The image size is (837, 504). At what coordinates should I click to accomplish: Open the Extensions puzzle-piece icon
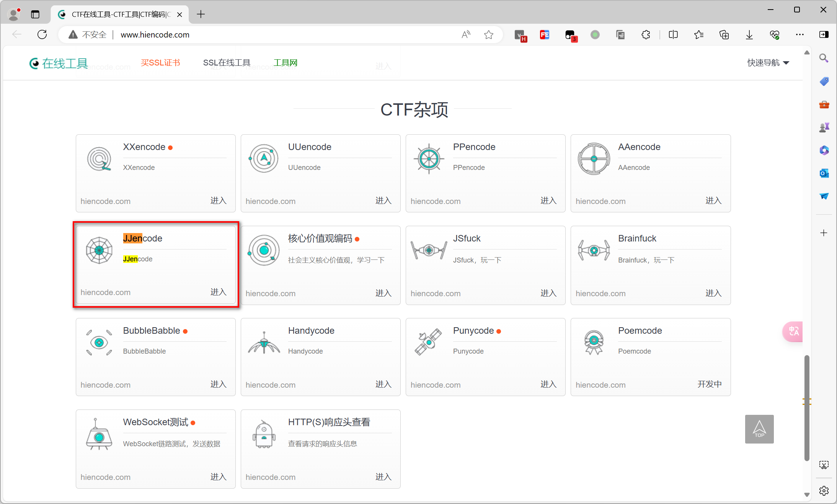[x=646, y=34]
